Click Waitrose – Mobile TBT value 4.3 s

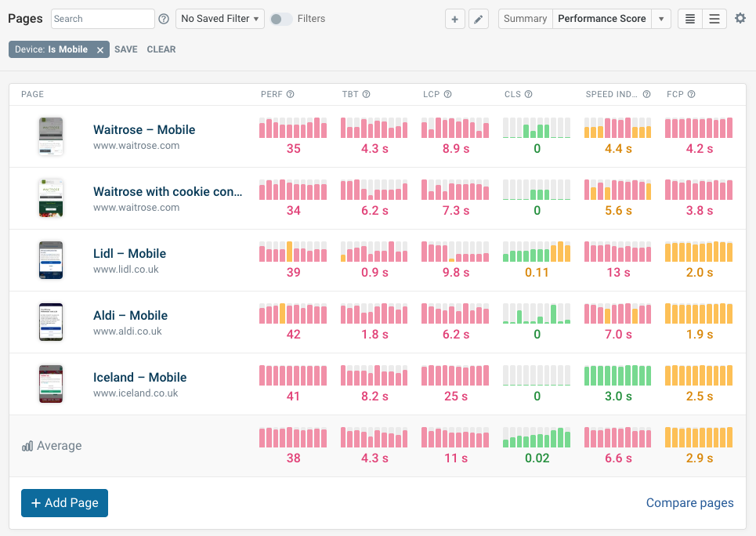point(374,149)
